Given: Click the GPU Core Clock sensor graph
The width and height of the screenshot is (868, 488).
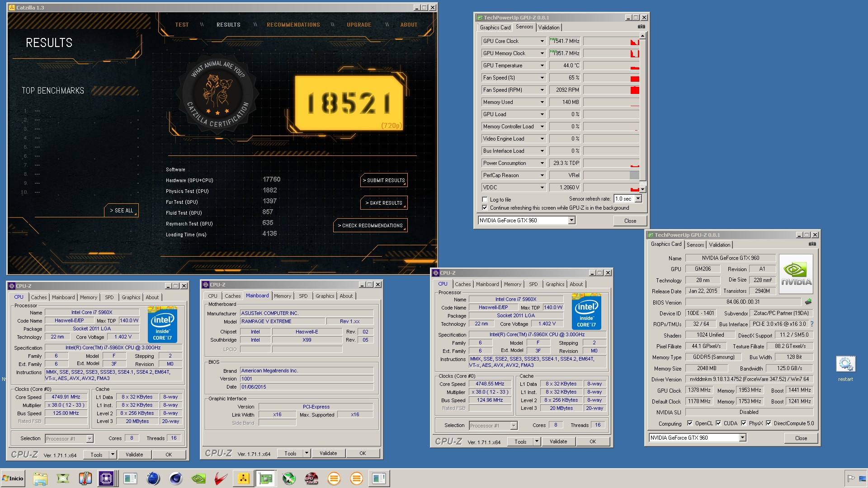Looking at the screenshot, I should click(611, 41).
